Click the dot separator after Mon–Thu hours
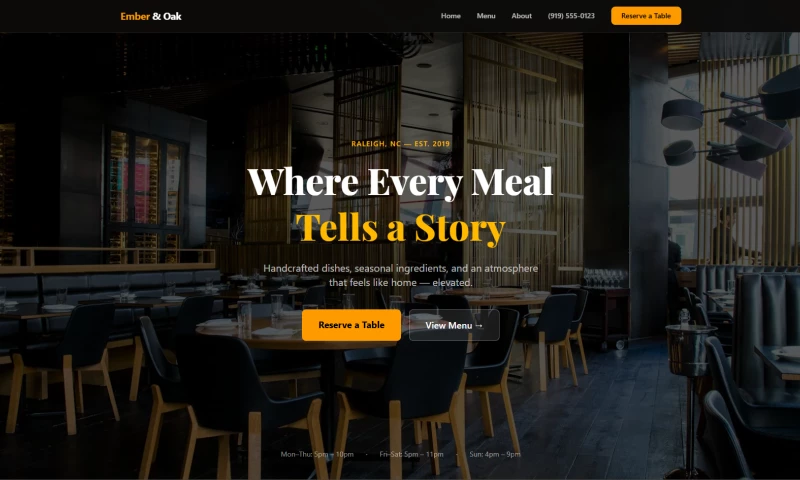Image resolution: width=800 pixels, height=480 pixels. 366,454
